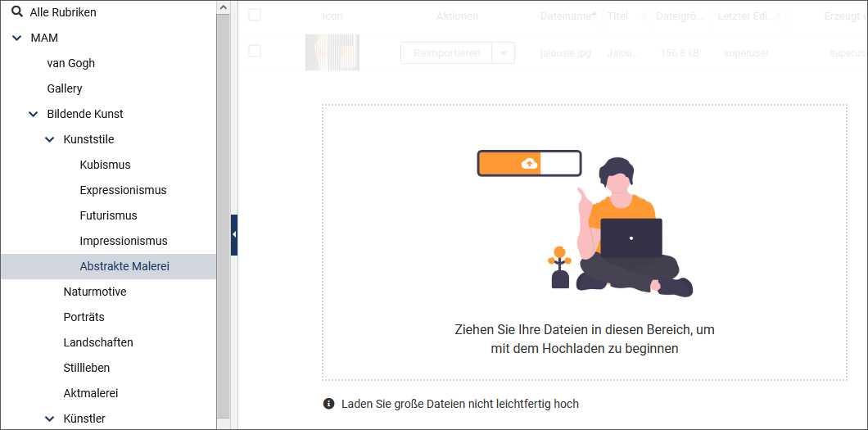Tick the select-all checkbox in table header
Screen dimensions: 868x430
point(254,15)
